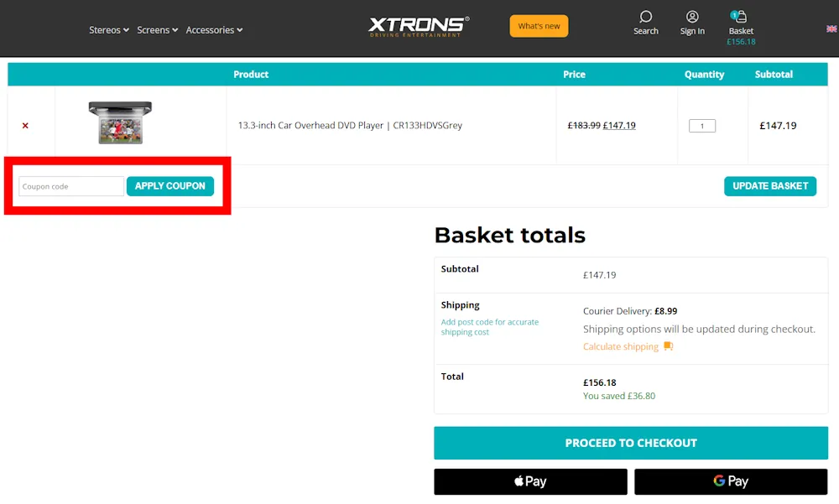
Task: Click inside the Coupon code field
Action: pos(70,185)
